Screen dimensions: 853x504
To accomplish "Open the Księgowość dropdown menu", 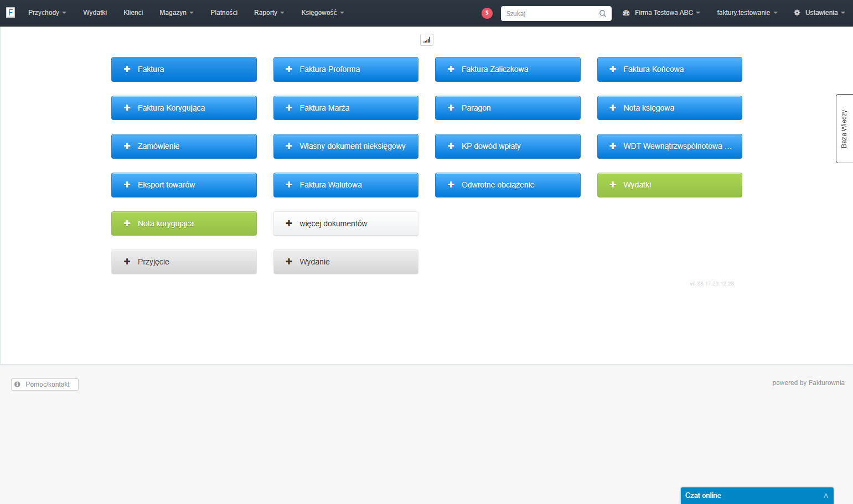I will (x=323, y=13).
